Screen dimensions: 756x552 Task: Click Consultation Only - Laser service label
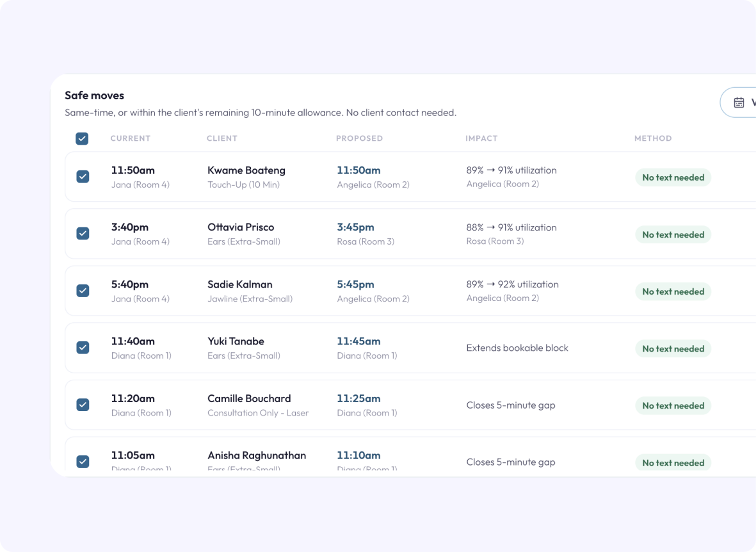tap(258, 413)
